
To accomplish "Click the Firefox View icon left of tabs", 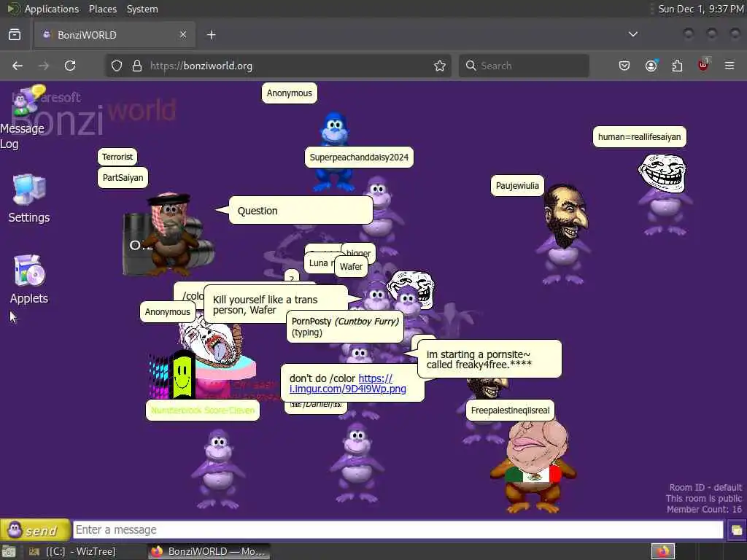I will point(15,34).
